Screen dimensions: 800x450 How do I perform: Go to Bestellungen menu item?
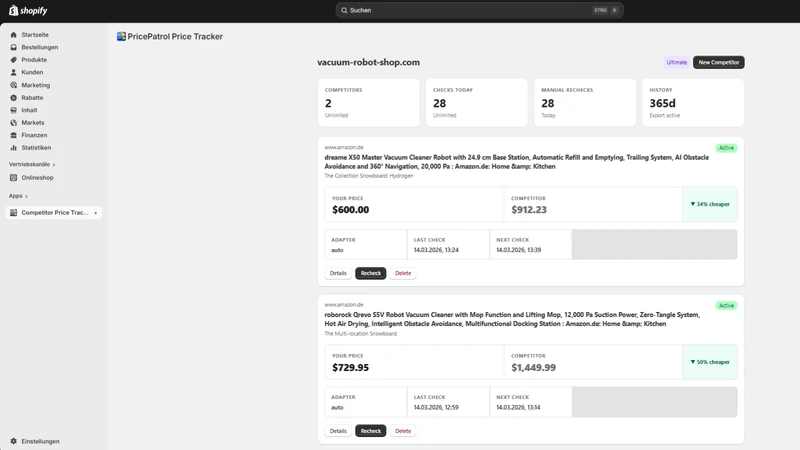pos(40,47)
